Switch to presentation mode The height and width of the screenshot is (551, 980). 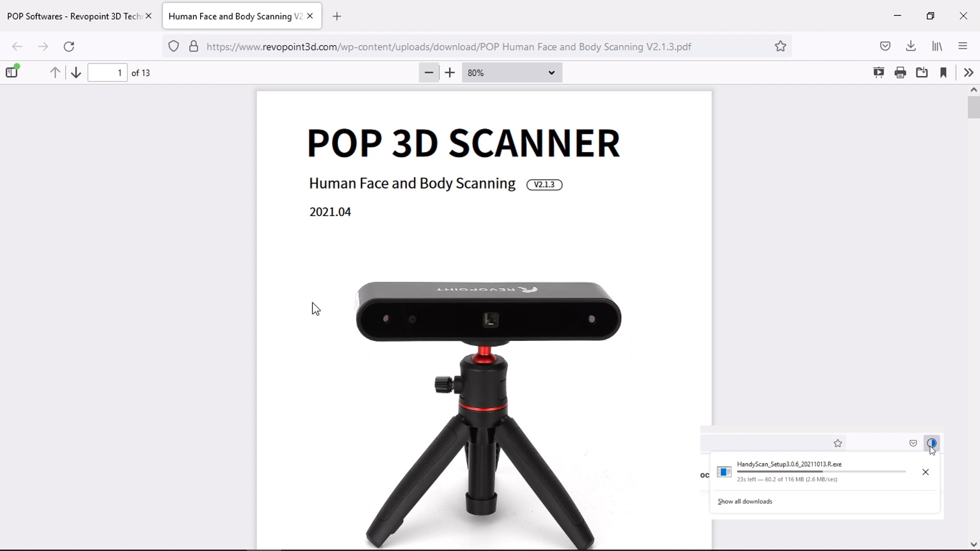coord(878,72)
